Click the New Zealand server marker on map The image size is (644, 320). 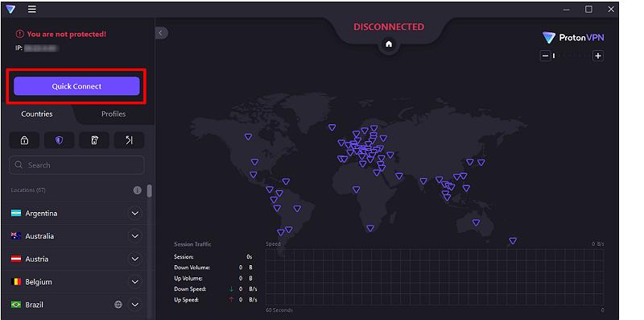(513, 241)
